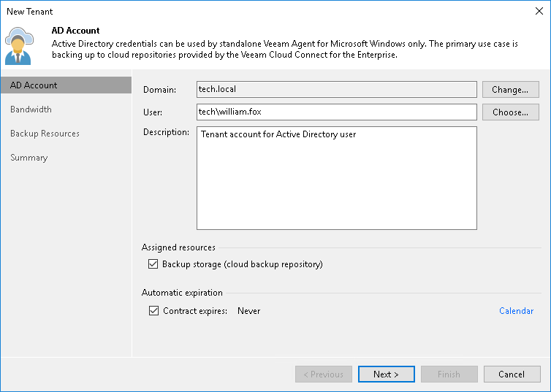Screen dimensions: 551x392
Task: Click into the Description text area
Action: (x=337, y=178)
